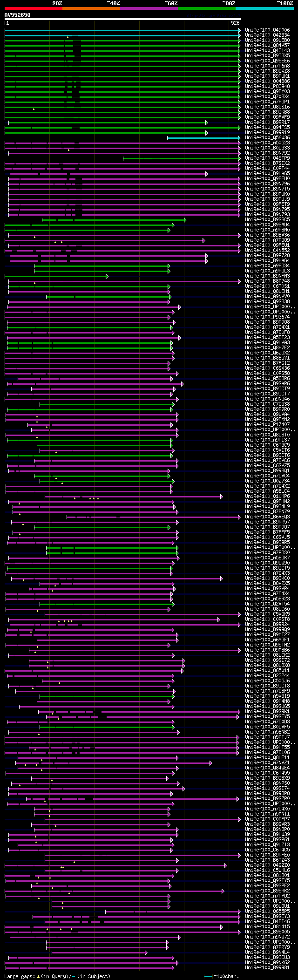This screenshot has width=298, height=980.
Task: Select label UniRef100_Q9FY03
Action: [x=267, y=92]
